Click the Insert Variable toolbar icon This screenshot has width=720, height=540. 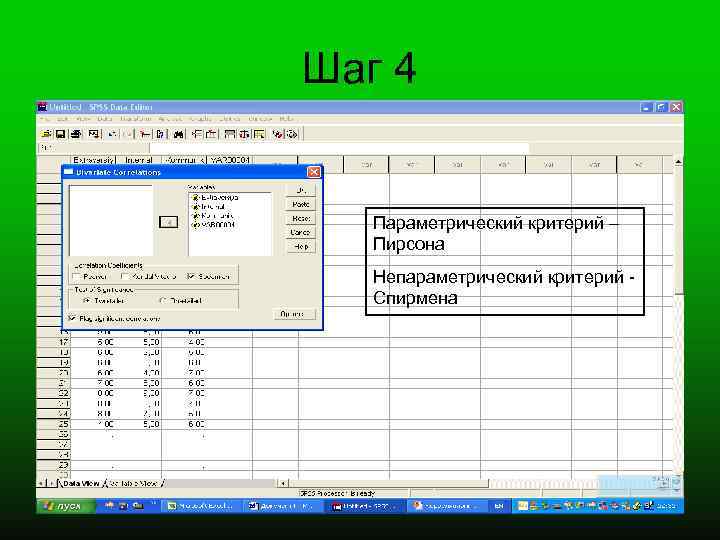pos(211,134)
